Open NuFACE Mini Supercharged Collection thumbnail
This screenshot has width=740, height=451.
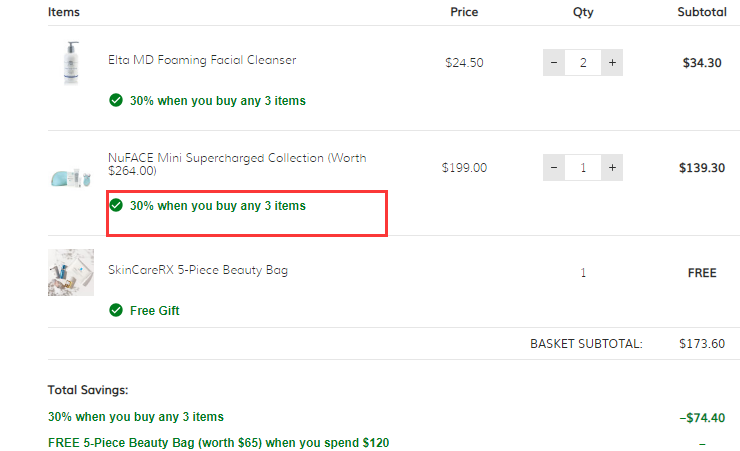[x=71, y=178]
